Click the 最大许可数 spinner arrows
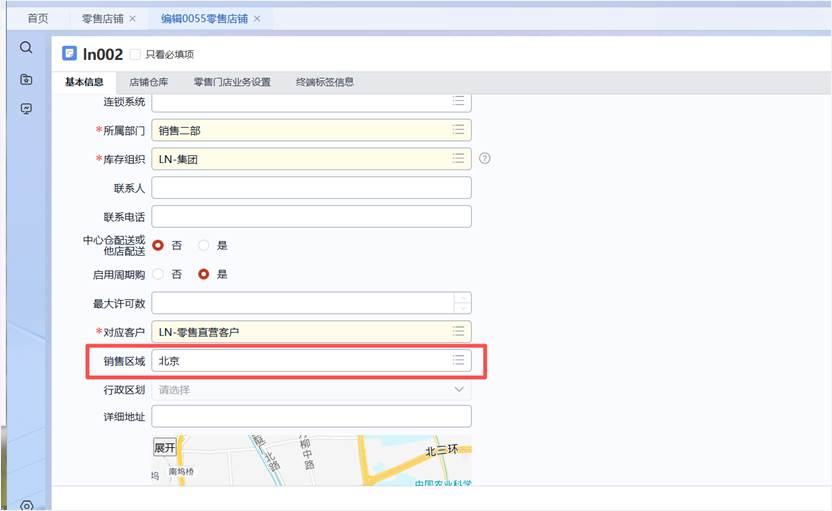Viewport: 832px width, 511px height. pos(461,303)
